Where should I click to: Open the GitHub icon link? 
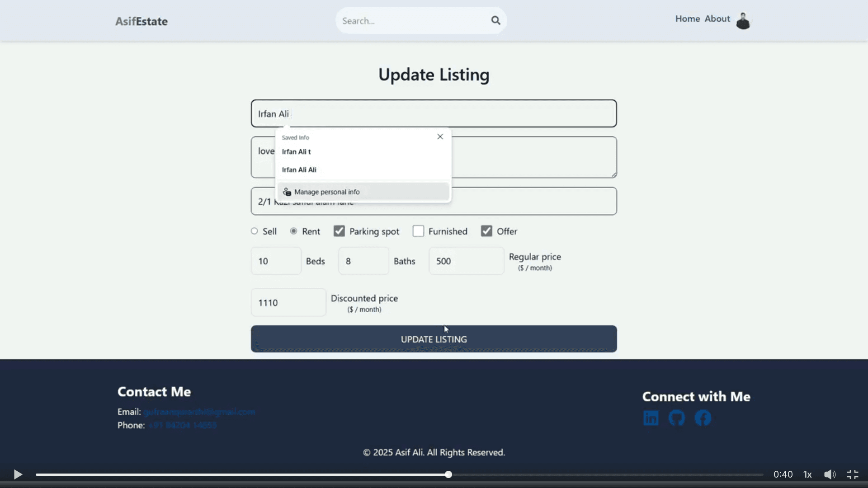[677, 418]
